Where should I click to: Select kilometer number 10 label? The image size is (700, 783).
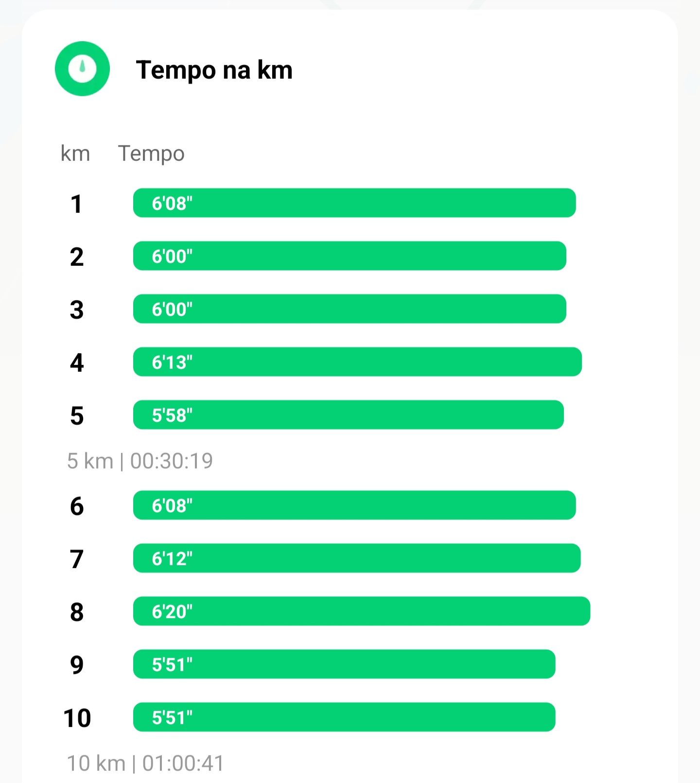[77, 718]
